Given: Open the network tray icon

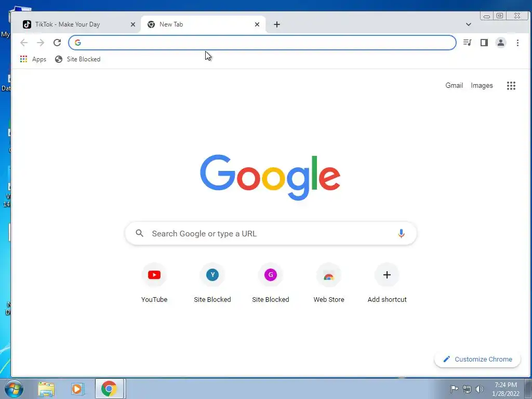Looking at the screenshot, I should tap(467, 389).
